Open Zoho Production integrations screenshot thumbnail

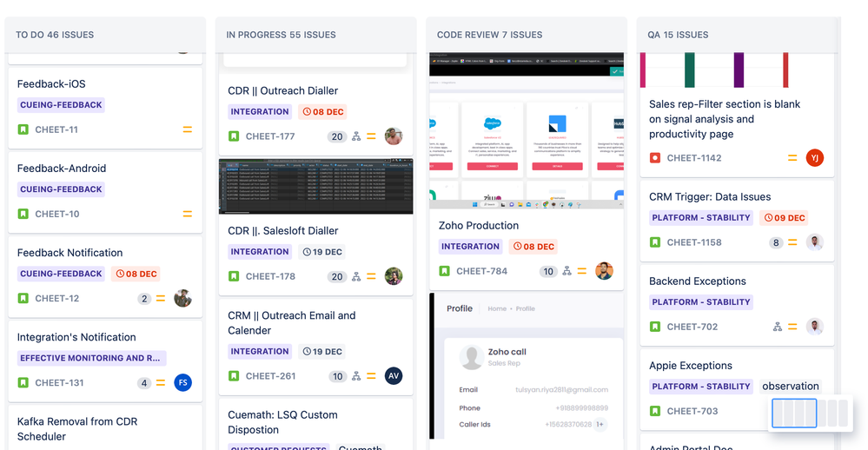coord(527,130)
